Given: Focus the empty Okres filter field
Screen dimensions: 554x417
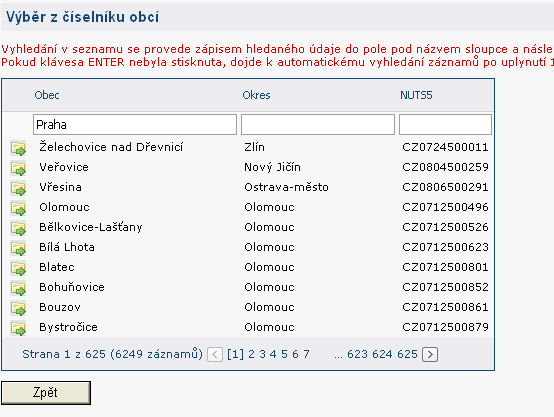Looking at the screenshot, I should click(x=318, y=124).
